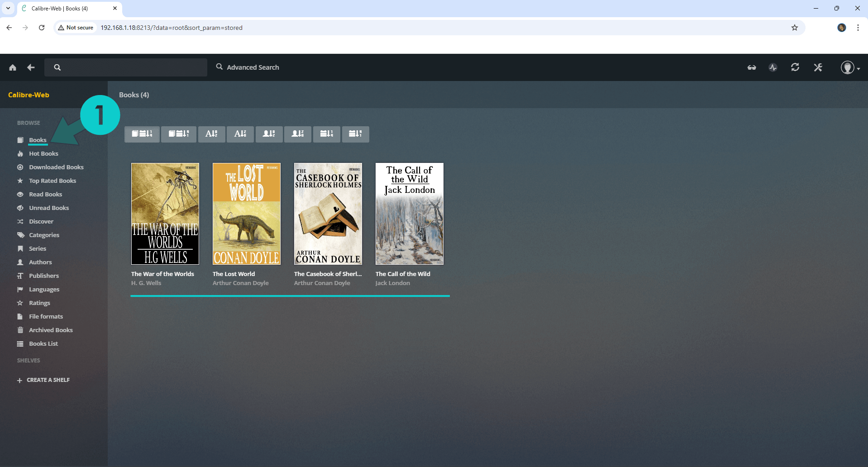Image resolution: width=868 pixels, height=467 pixels.
Task: Click the search magnifier icon in search box
Action: coord(57,67)
